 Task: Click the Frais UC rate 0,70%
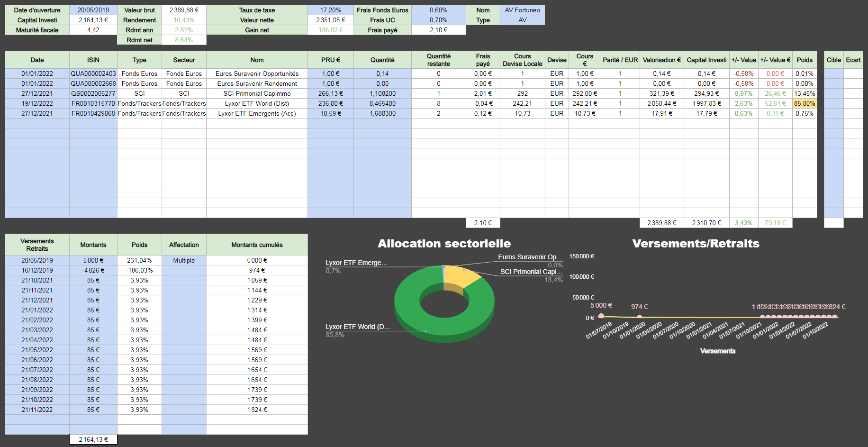click(439, 20)
